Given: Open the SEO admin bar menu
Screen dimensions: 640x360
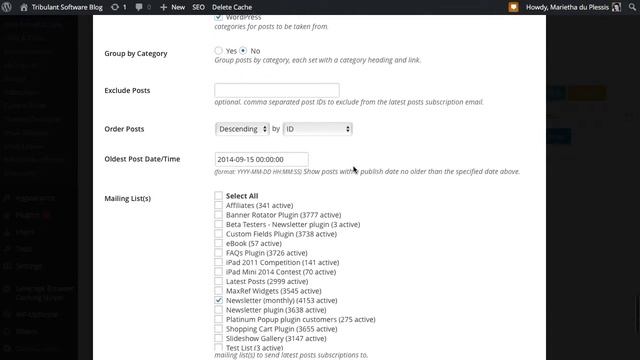Looking at the screenshot, I should coord(198,7).
